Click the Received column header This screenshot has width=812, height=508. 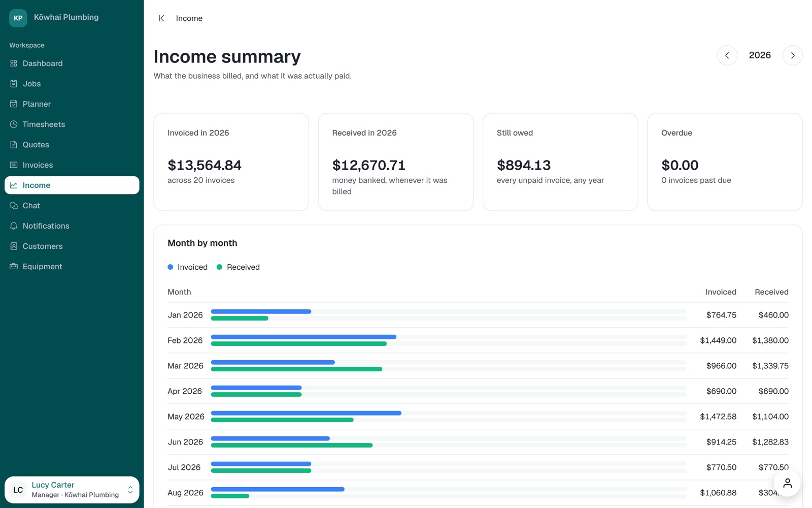coord(771,292)
